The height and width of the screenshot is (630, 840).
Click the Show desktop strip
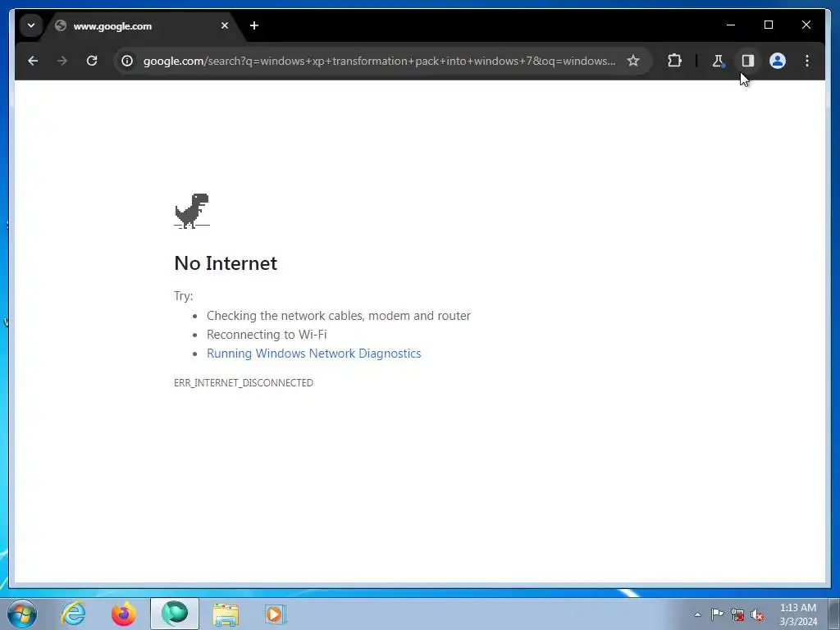pyautogui.click(x=833, y=614)
